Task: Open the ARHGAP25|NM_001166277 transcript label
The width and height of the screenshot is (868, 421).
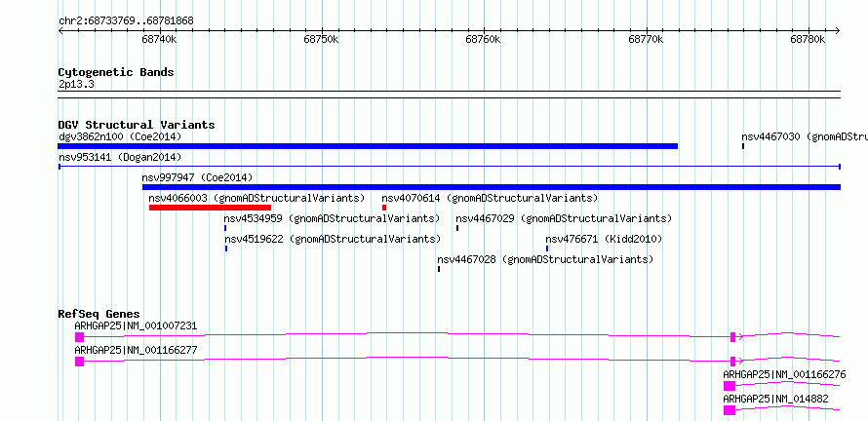Action: pos(136,350)
